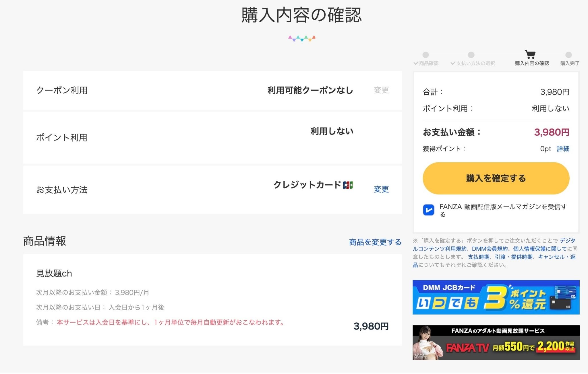The height and width of the screenshot is (374, 588).
Task: Click the 商品確認 step circle
Action: point(425,55)
